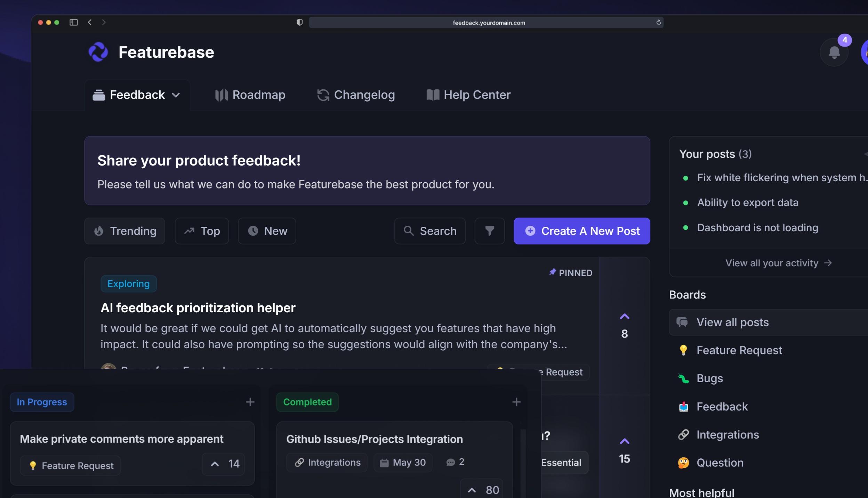The height and width of the screenshot is (498, 868).
Task: Sort posts by Trending
Action: [125, 231]
